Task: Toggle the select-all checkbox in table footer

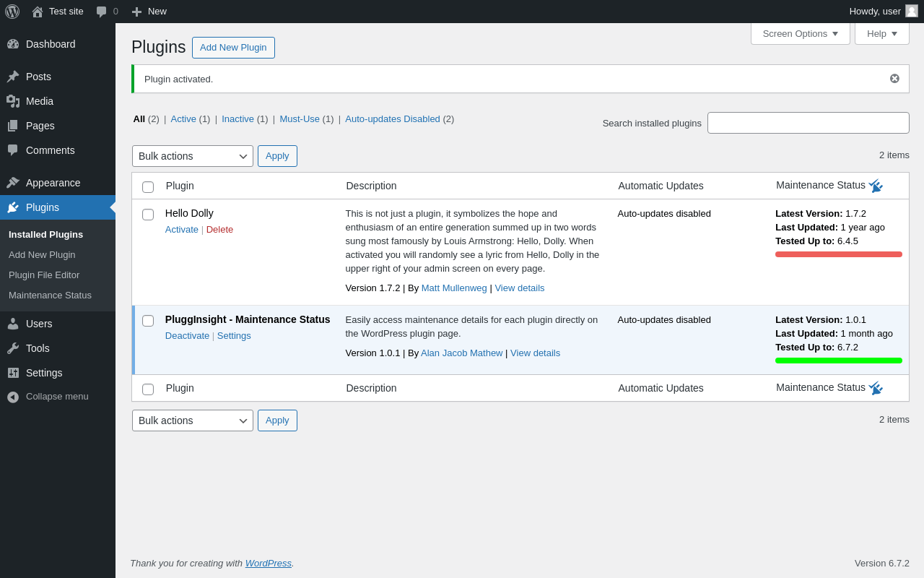Action: click(148, 389)
